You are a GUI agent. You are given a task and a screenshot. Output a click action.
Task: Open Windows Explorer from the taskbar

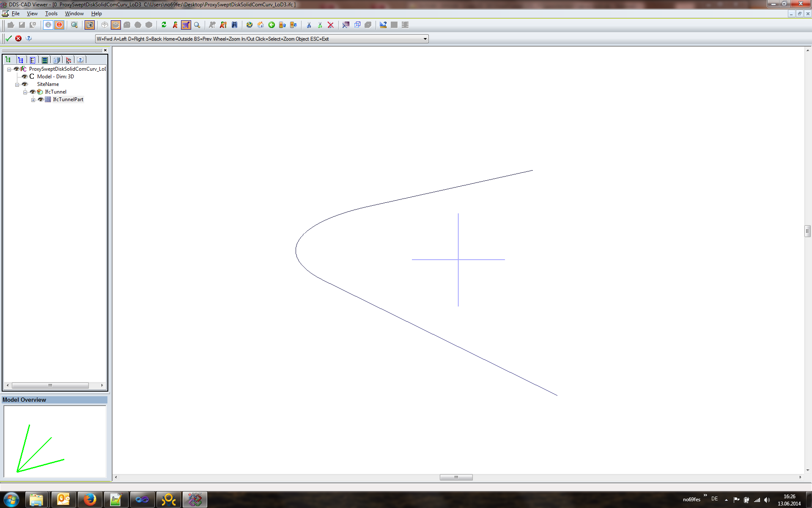pos(36,500)
